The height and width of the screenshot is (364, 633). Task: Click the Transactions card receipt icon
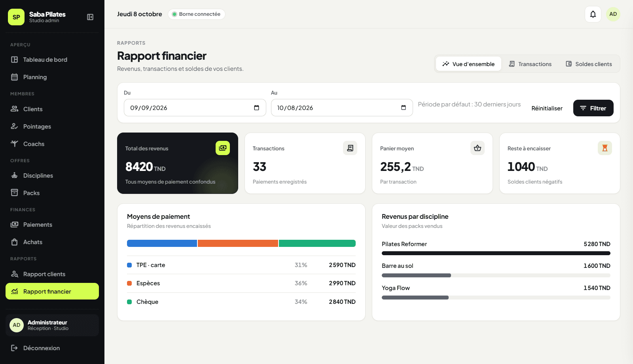tap(350, 148)
